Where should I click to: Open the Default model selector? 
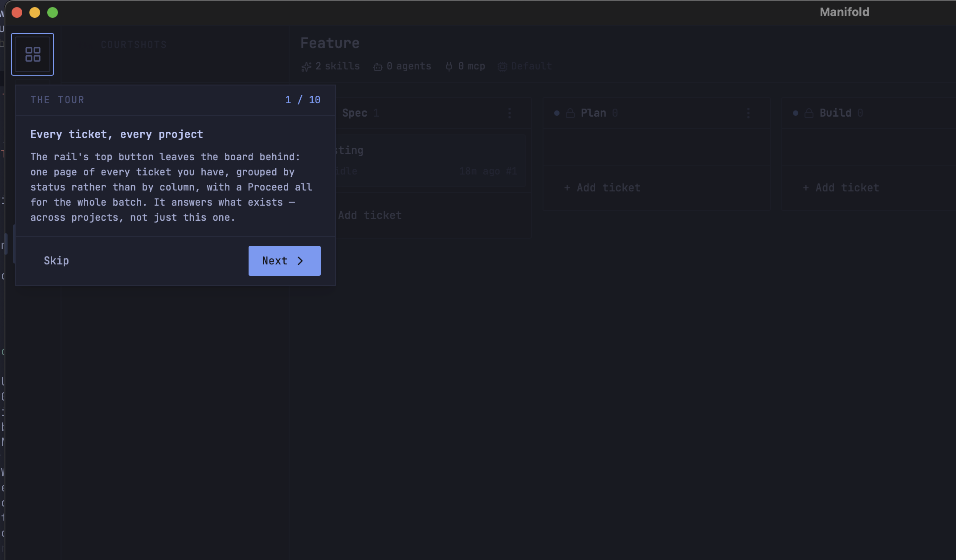tap(525, 66)
